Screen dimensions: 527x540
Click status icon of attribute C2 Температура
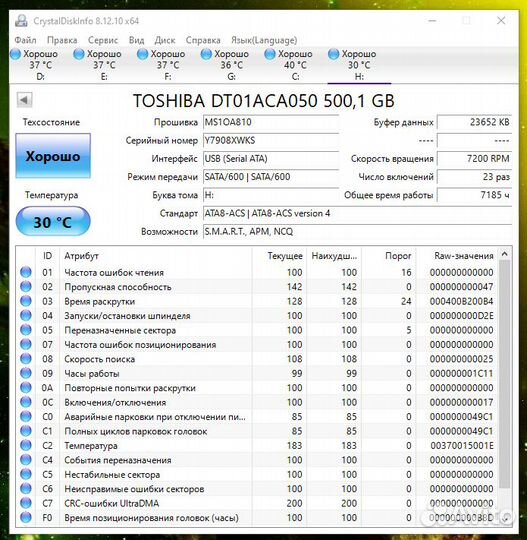pyautogui.click(x=26, y=446)
